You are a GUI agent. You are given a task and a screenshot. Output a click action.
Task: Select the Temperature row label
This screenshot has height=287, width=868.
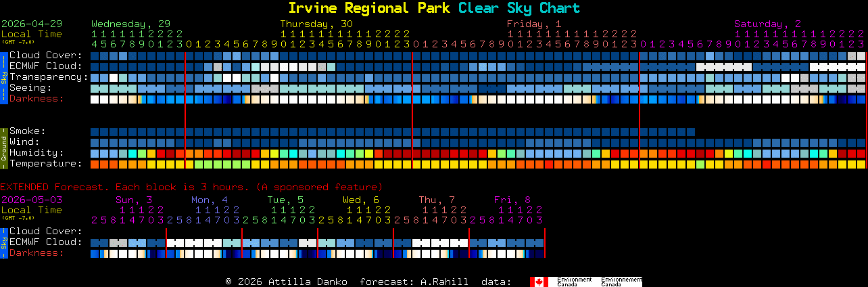tap(46, 164)
